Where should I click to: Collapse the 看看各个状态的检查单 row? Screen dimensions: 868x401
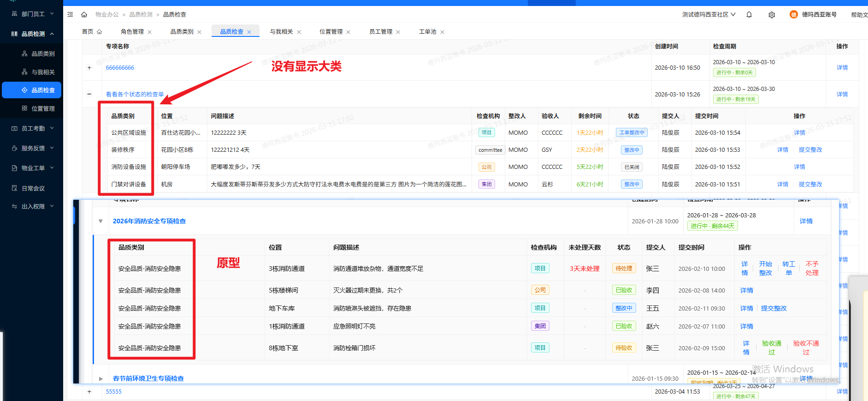(89, 94)
